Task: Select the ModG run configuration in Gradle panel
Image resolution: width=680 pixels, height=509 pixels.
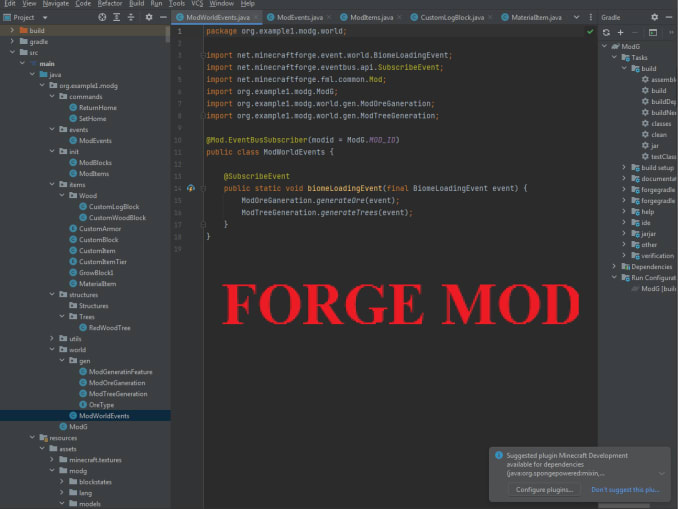Action: tap(654, 289)
